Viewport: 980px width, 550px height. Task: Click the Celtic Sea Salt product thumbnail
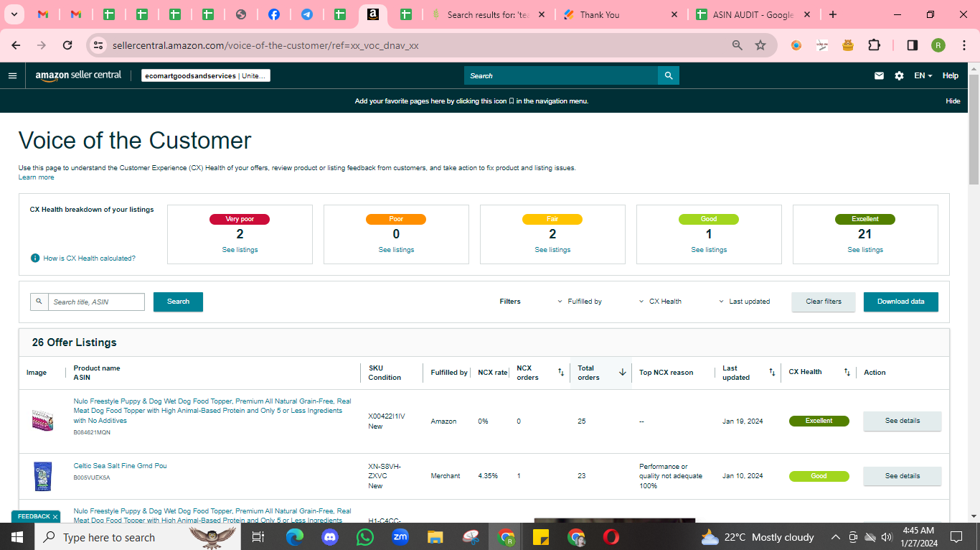click(43, 476)
